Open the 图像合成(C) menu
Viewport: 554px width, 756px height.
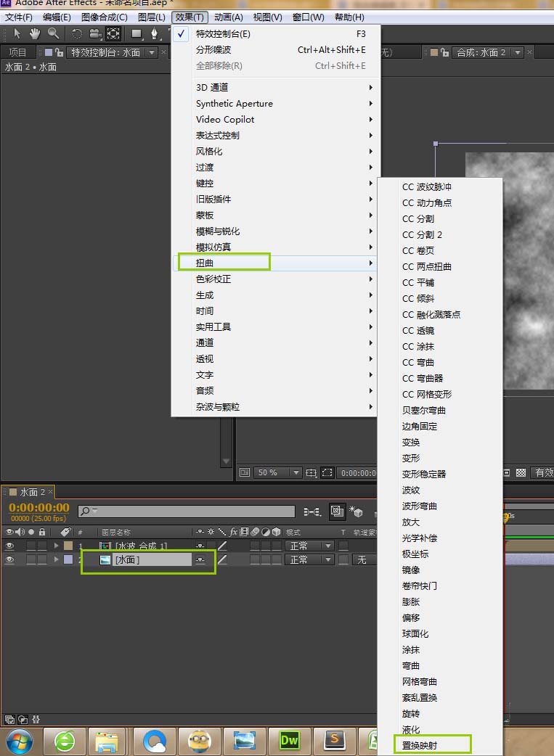105,17
